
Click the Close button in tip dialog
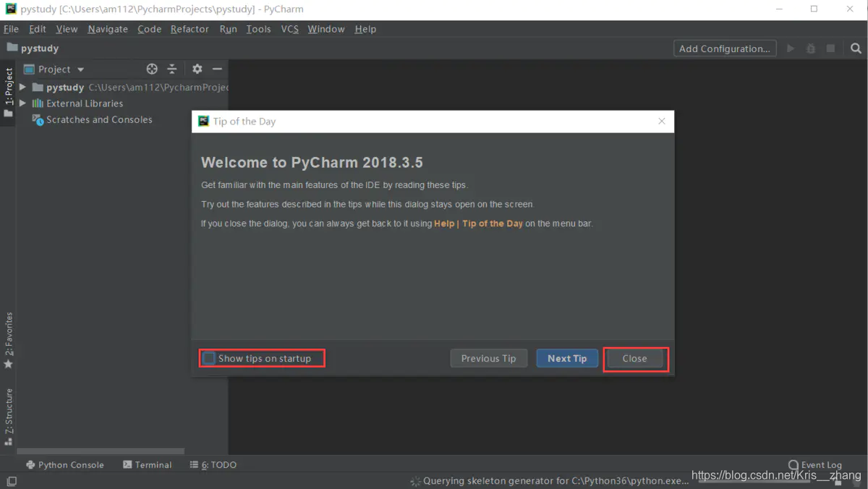[635, 358]
